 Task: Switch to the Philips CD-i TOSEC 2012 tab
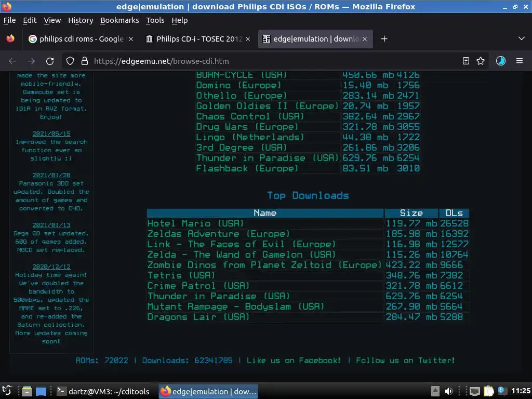tap(198, 39)
